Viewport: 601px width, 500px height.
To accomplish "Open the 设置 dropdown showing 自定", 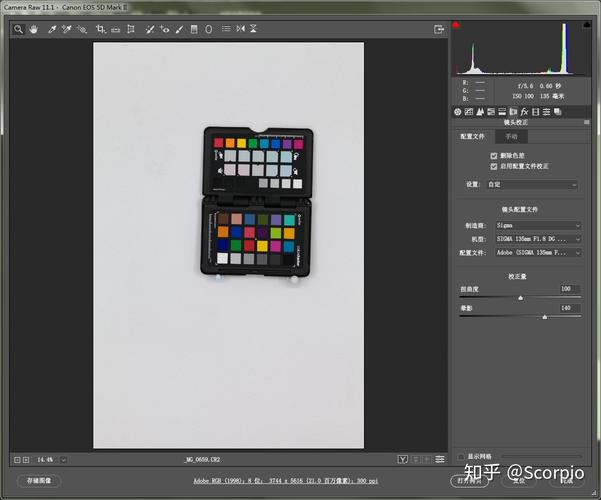I will pos(532,185).
